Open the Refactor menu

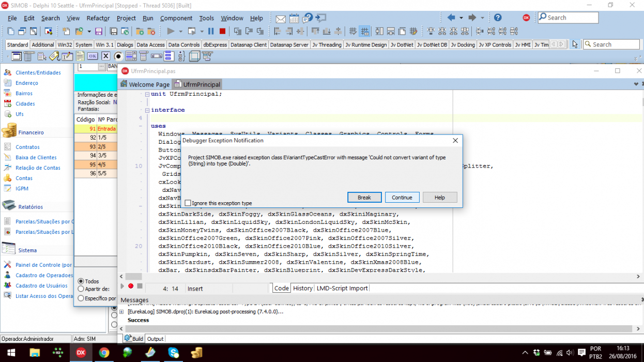pos(98,18)
